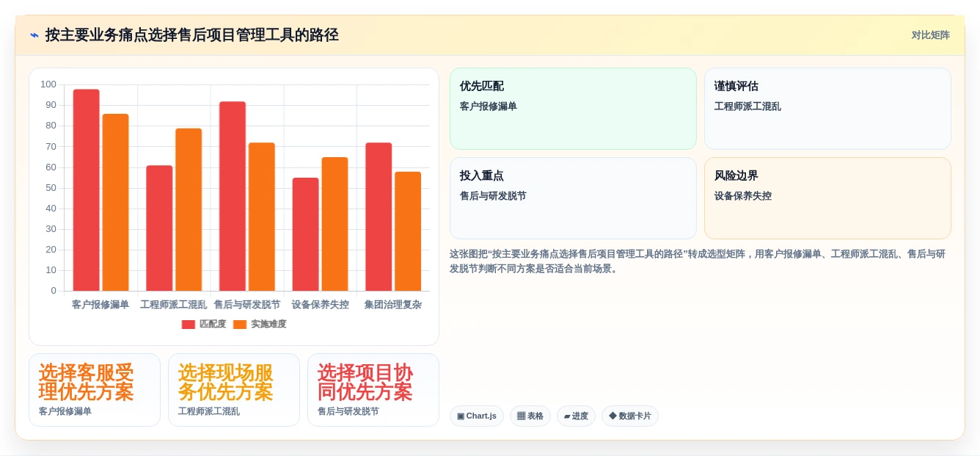Click the orange bar for 客户报修漏单
Screen dimensions: 980x456
[116, 203]
